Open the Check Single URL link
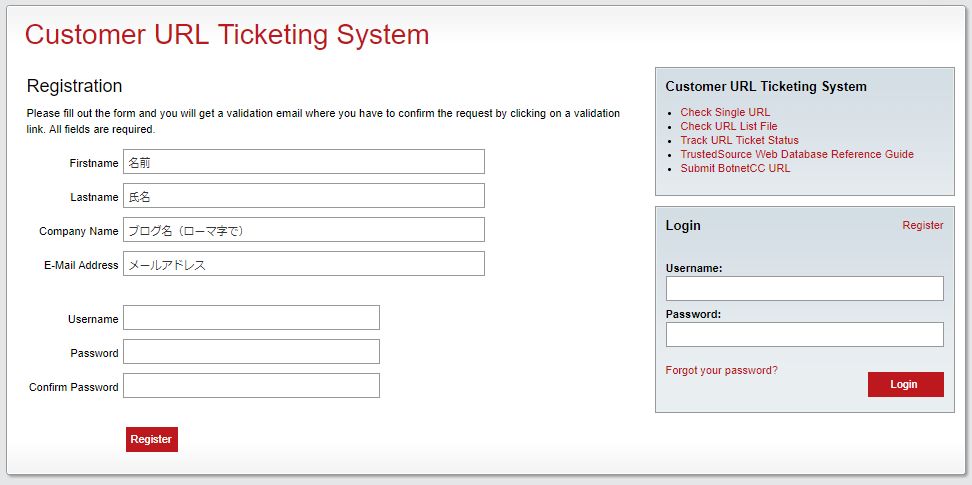 pos(725,112)
